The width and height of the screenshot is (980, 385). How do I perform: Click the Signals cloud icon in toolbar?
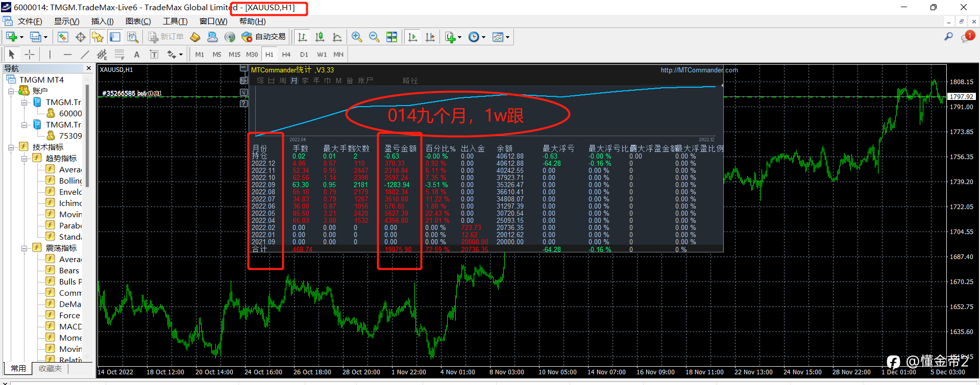[212, 37]
